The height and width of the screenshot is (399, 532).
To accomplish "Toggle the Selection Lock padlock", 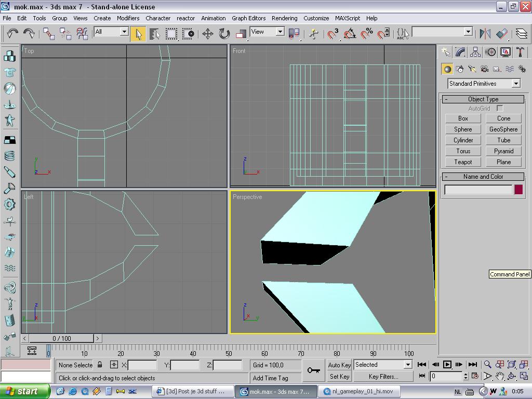I will coord(100,365).
